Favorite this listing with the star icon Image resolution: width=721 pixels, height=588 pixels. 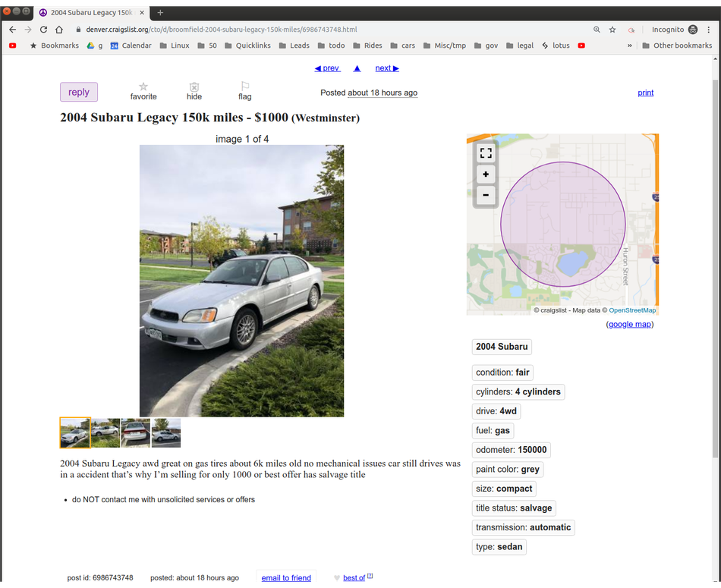click(143, 86)
